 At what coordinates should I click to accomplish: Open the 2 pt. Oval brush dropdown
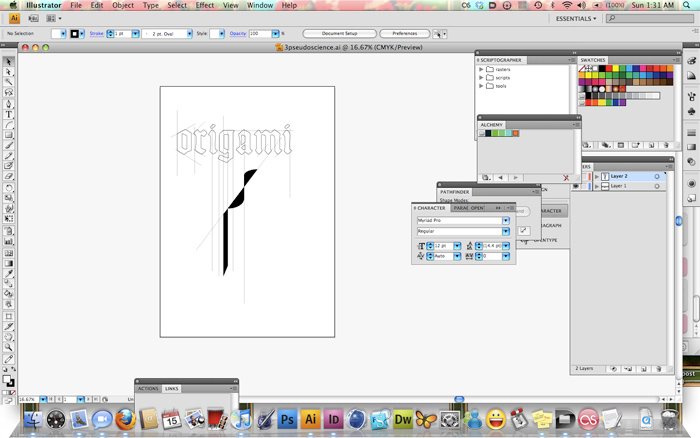point(190,34)
